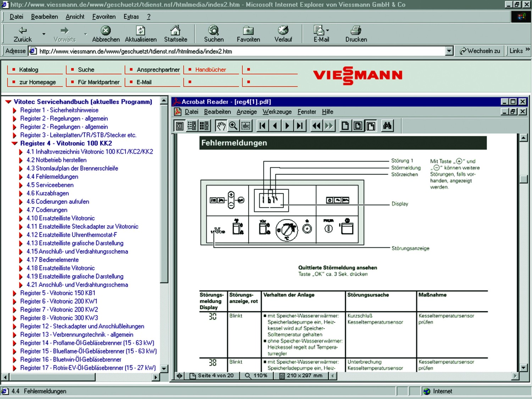Viewport: 532px width, 399px height.
Task: Open the Extras menu in Internet Explorer
Action: pos(131,17)
